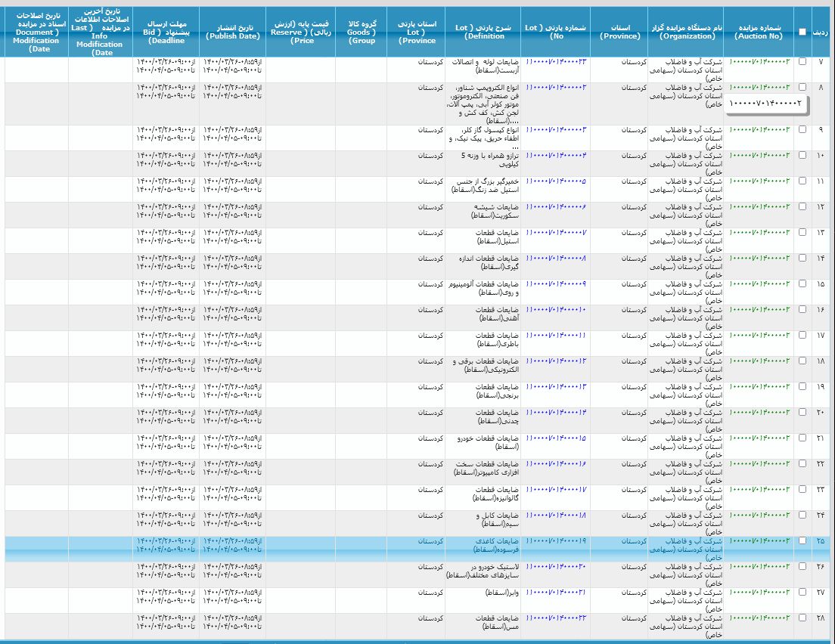The image size is (835, 644).
Task: Check the checkbox for row 7
Action: pyautogui.click(x=802, y=62)
